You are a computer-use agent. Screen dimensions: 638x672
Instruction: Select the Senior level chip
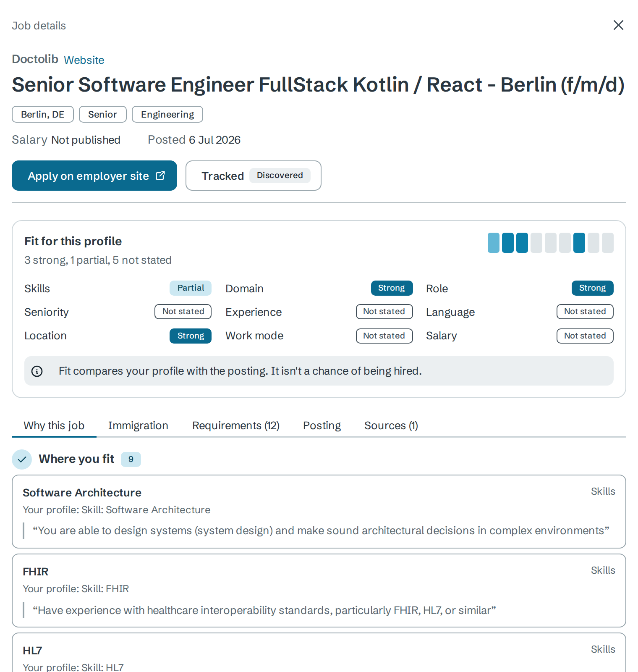(x=103, y=114)
